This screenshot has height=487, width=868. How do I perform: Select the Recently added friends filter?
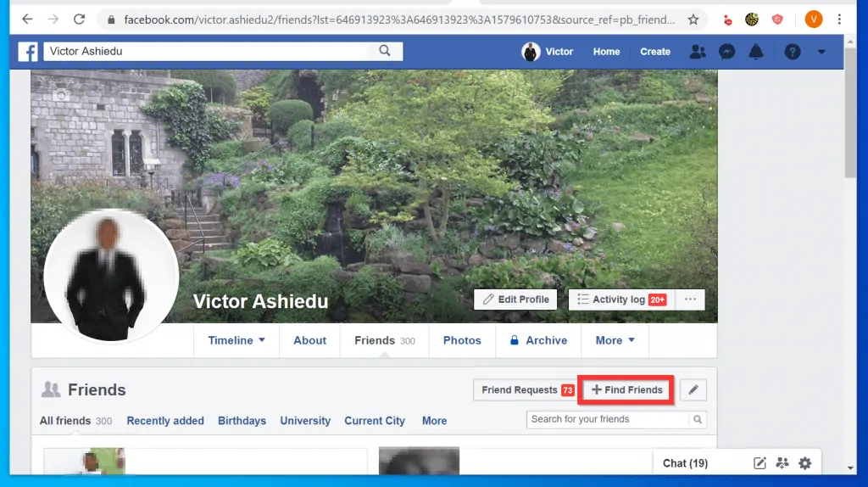tap(165, 421)
